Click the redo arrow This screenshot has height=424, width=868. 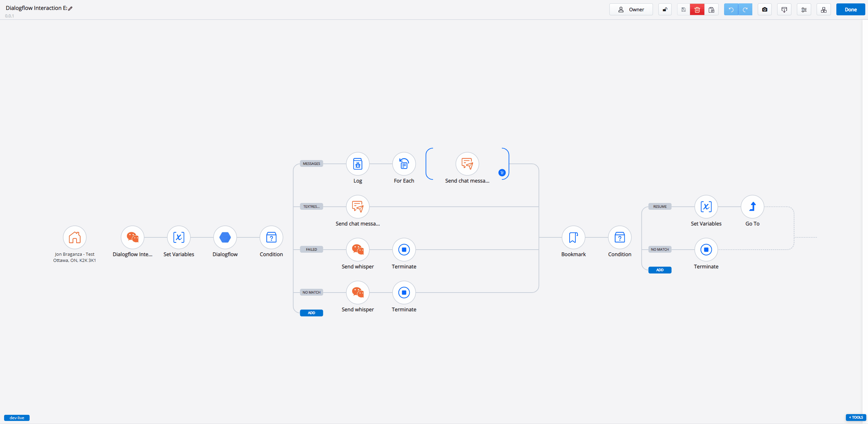pyautogui.click(x=745, y=10)
